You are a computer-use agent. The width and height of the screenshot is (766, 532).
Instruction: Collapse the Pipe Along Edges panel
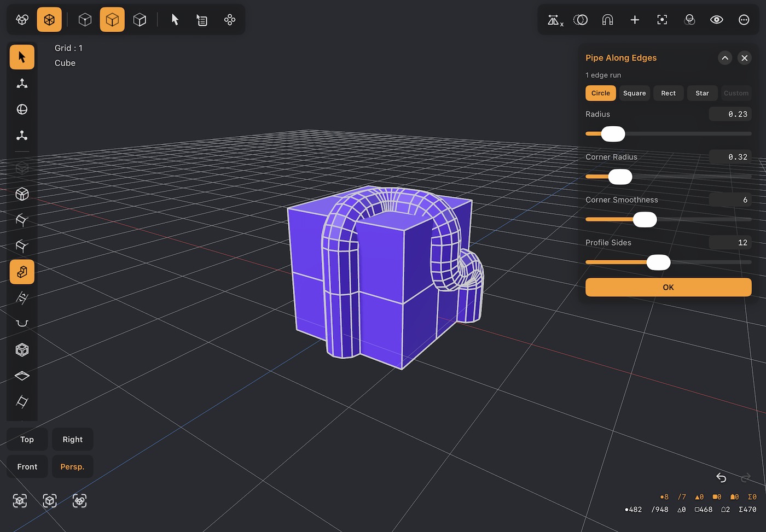click(x=725, y=58)
